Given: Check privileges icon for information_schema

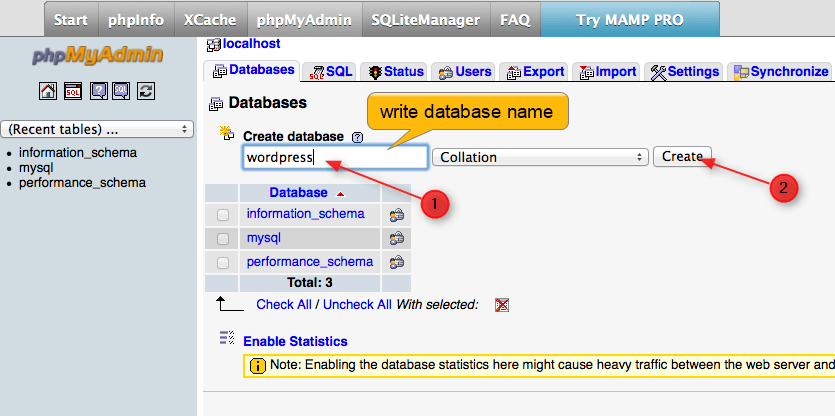Looking at the screenshot, I should pyautogui.click(x=397, y=215).
